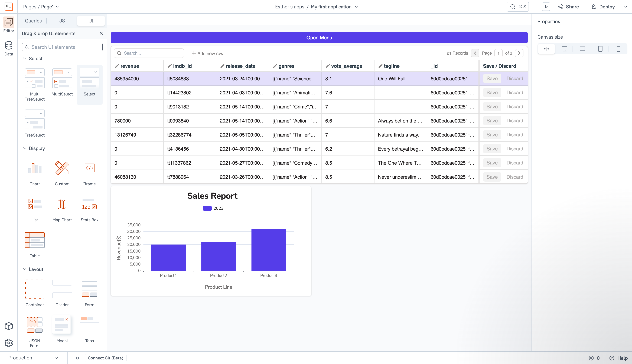Click Add new row button in table
632x364 pixels.
(x=207, y=53)
